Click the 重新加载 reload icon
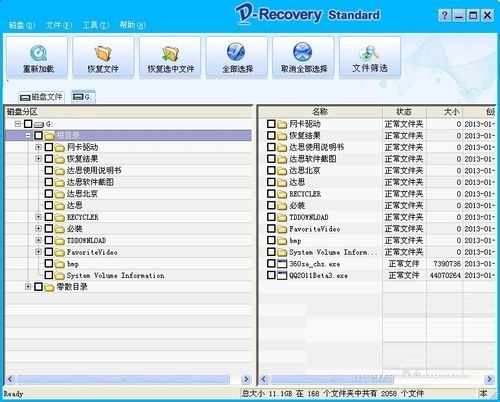 pyautogui.click(x=38, y=53)
